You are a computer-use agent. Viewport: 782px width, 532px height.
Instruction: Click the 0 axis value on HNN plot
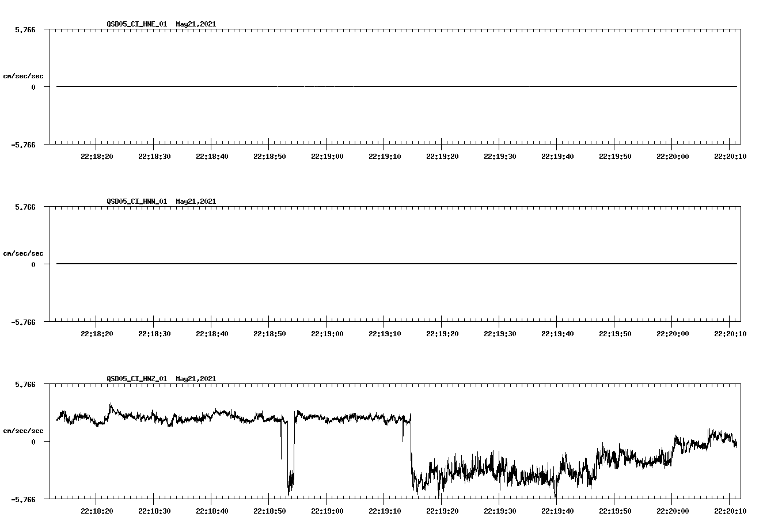[x=33, y=264]
